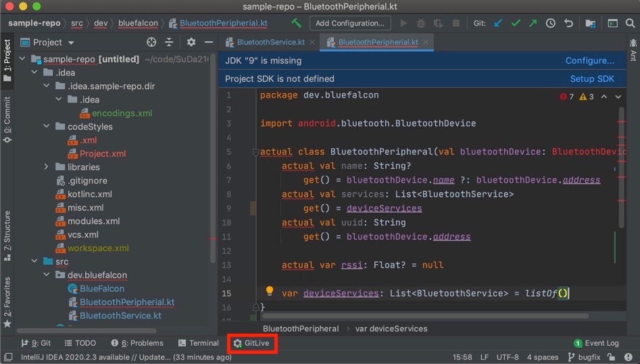The width and height of the screenshot is (640, 364).
Task: Collapse the codeStyles folder
Action: [x=47, y=126]
